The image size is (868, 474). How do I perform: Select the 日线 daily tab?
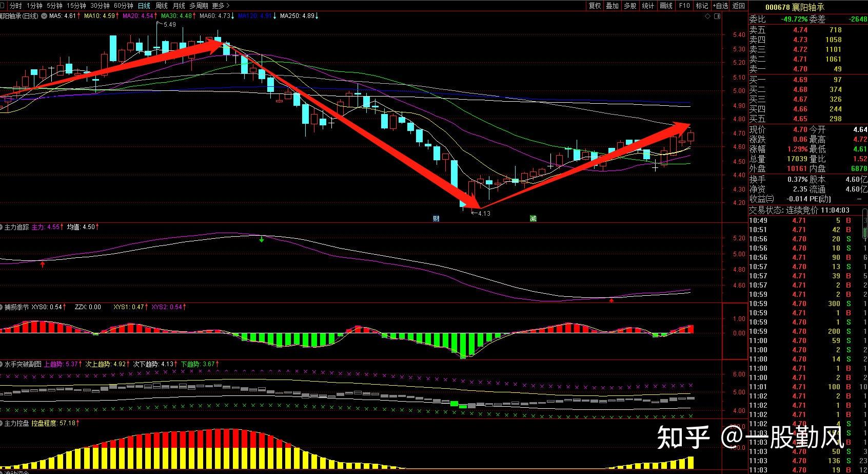point(144,6)
